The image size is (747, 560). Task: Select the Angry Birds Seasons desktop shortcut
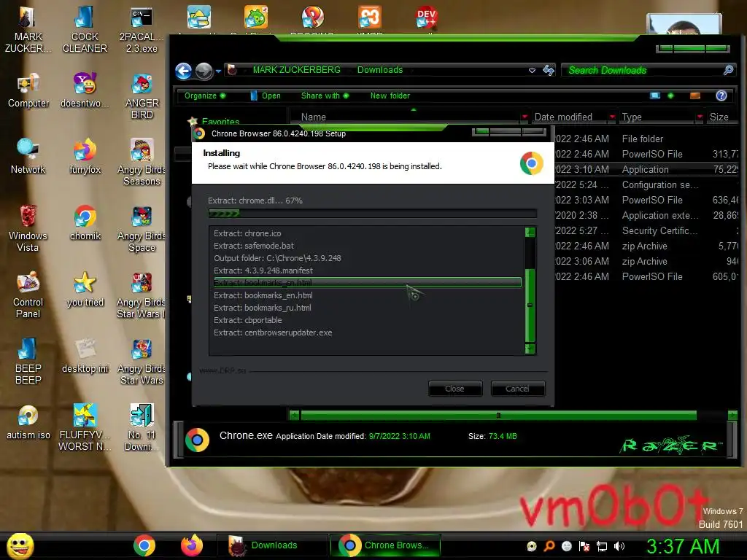tap(142, 163)
